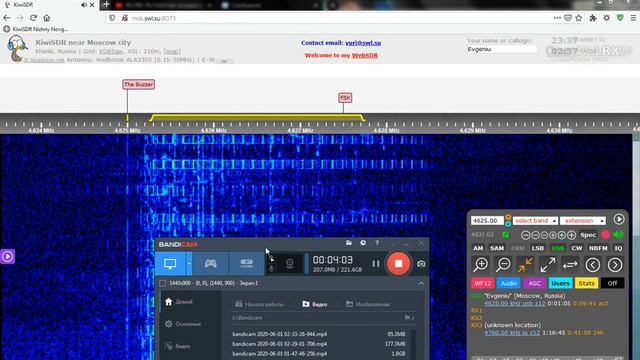640x360 pixels.
Task: Open the WebSDR link
Action: (364, 56)
